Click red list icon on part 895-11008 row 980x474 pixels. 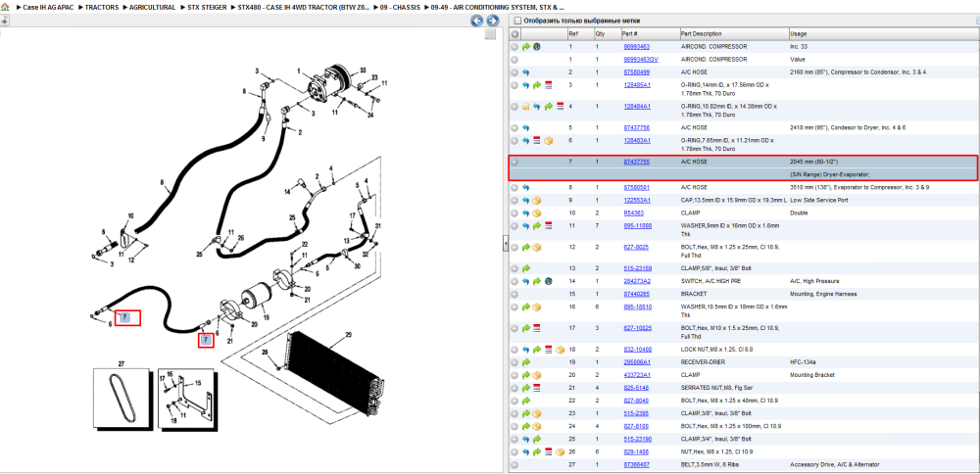pyautogui.click(x=548, y=226)
